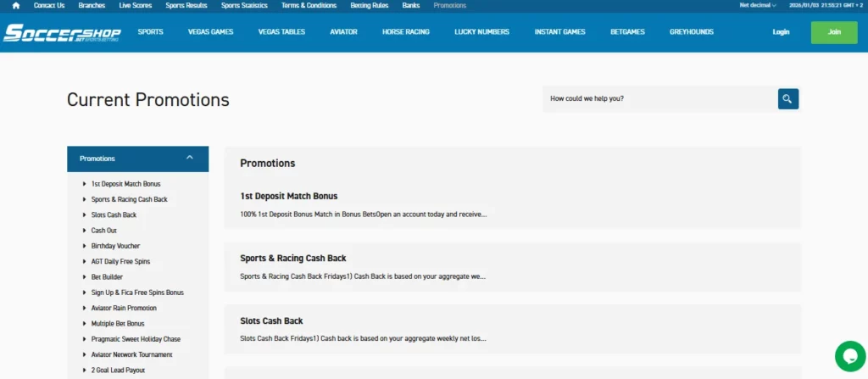Collapse the Promotions sidebar panel chevron
Viewport: 868px width, 379px height.
tap(190, 158)
